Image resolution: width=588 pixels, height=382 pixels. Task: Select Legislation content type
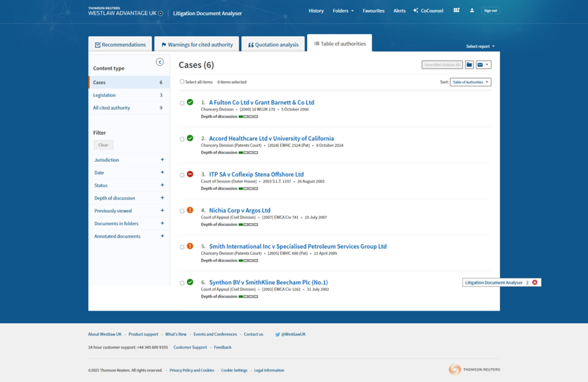pos(104,95)
